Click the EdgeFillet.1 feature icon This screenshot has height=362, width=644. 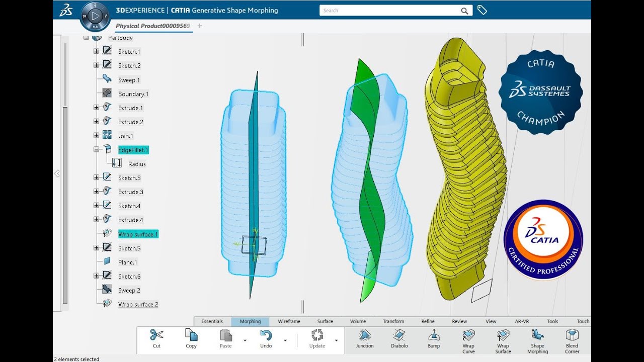point(107,149)
